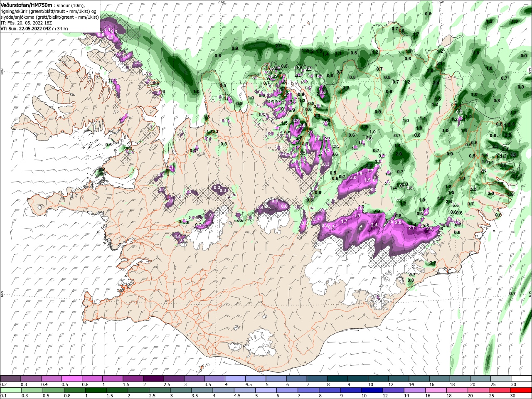Pick the slate blue 6 snow legend swatch

point(296,378)
